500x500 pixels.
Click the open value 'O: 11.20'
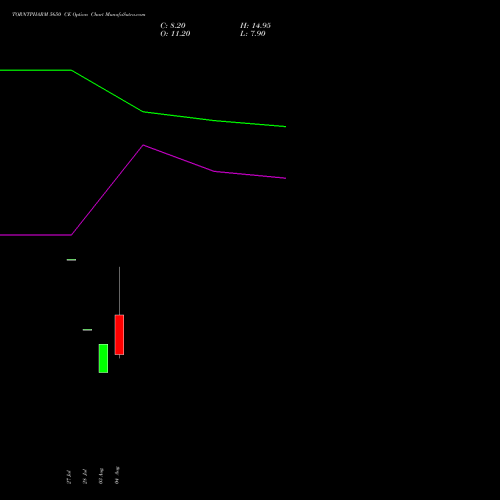pyautogui.click(x=175, y=34)
